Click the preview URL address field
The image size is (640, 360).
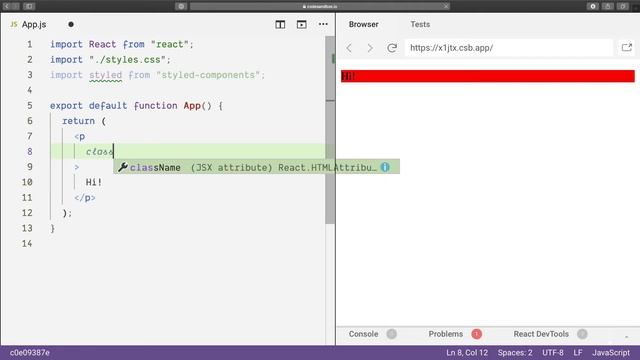coord(509,48)
